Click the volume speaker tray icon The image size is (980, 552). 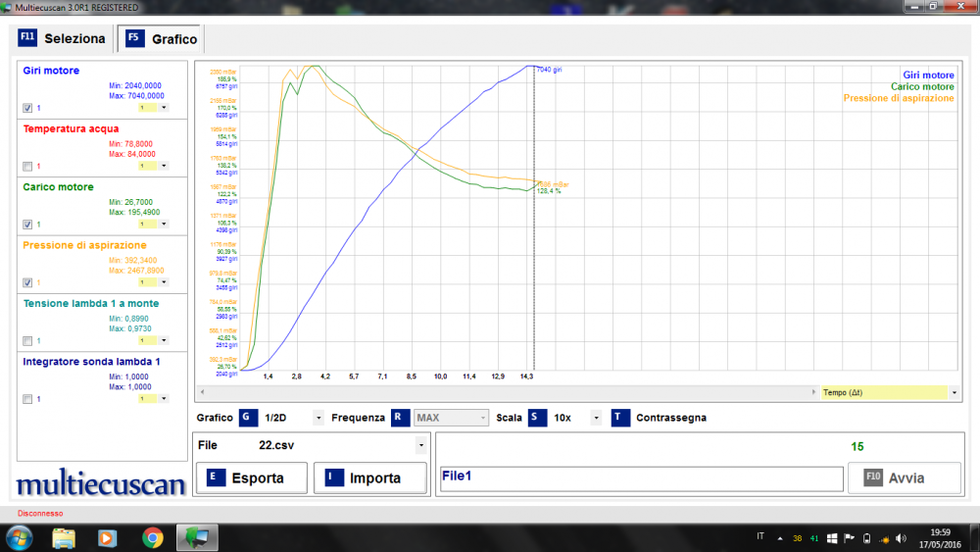coord(901,538)
